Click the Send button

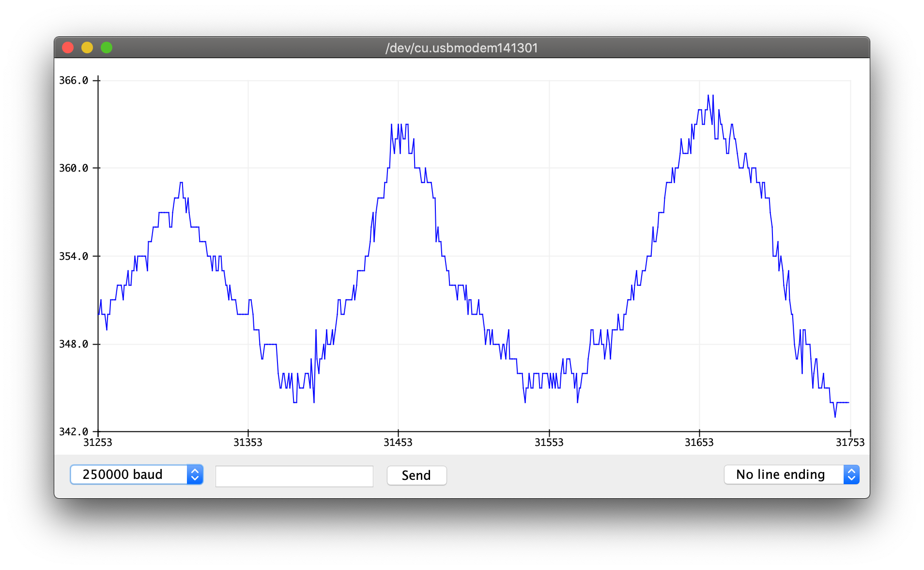click(416, 475)
